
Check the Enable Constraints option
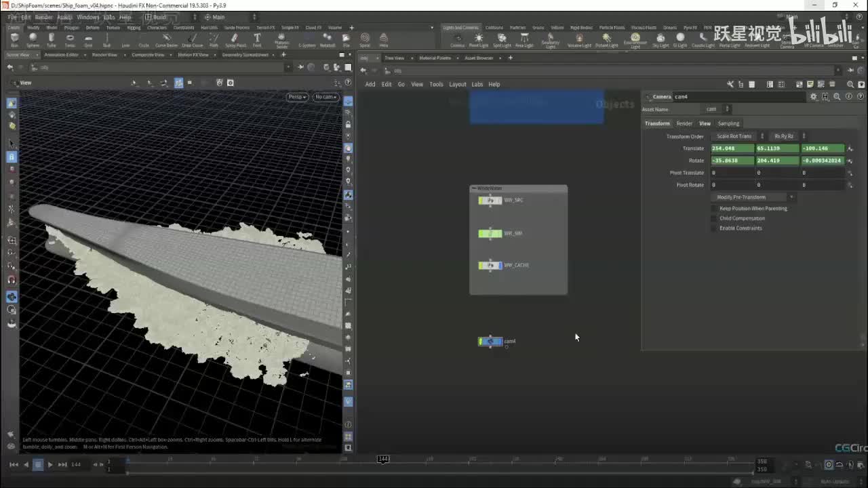(714, 228)
